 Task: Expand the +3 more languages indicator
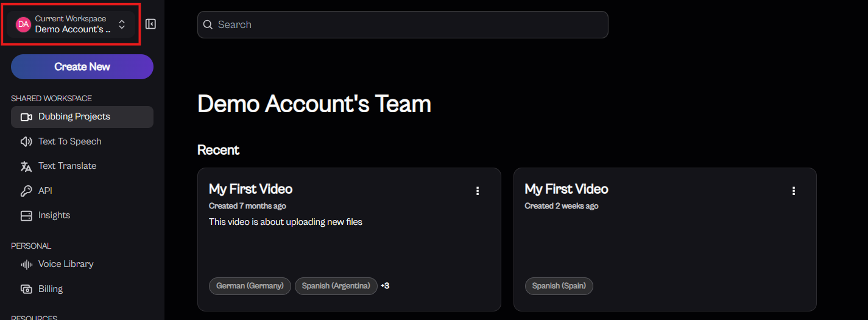pyautogui.click(x=385, y=286)
